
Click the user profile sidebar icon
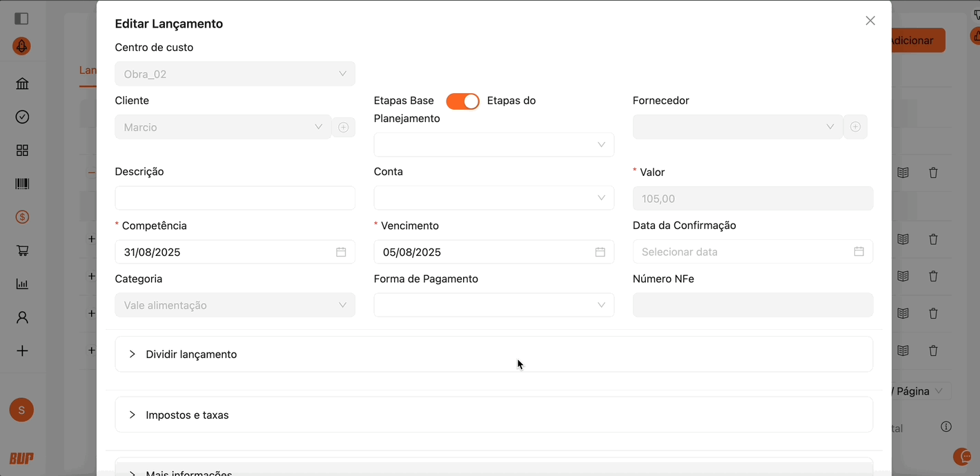click(22, 317)
